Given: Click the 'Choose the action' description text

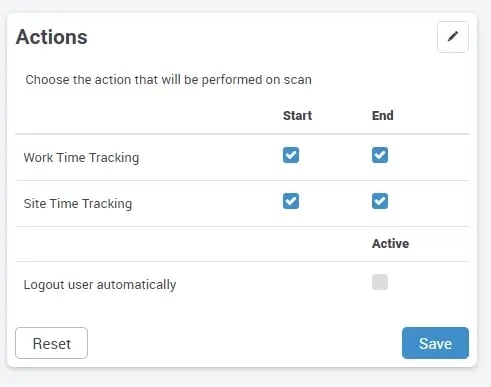Looking at the screenshot, I should pyautogui.click(x=168, y=80).
